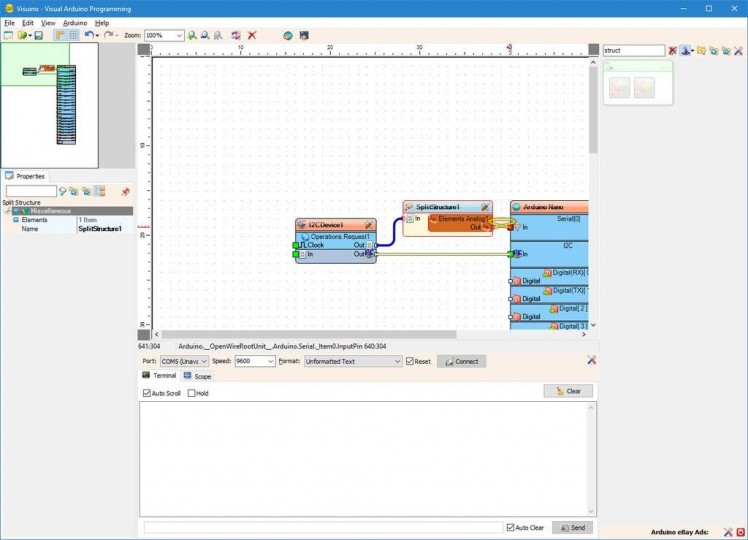Click the red X delete icon in toolbar
The width and height of the screenshot is (748, 540).
click(x=252, y=35)
